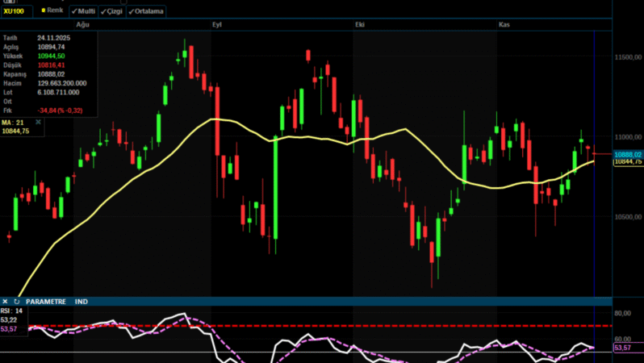This screenshot has width=644, height=363.
Task: Click the 10844,75 moving average price tag
Action: 627,161
